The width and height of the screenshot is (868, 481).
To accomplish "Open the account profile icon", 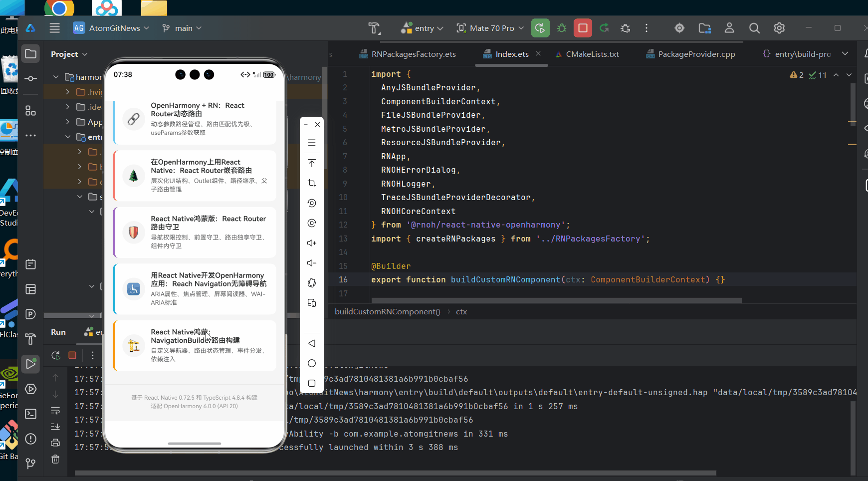I will [x=729, y=28].
